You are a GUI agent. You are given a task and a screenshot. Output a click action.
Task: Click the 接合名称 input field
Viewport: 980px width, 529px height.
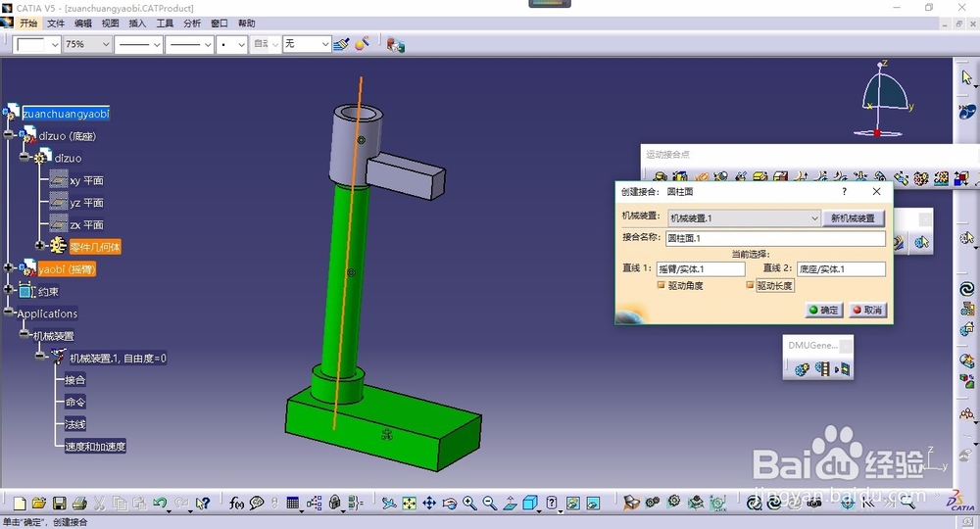[x=775, y=238]
